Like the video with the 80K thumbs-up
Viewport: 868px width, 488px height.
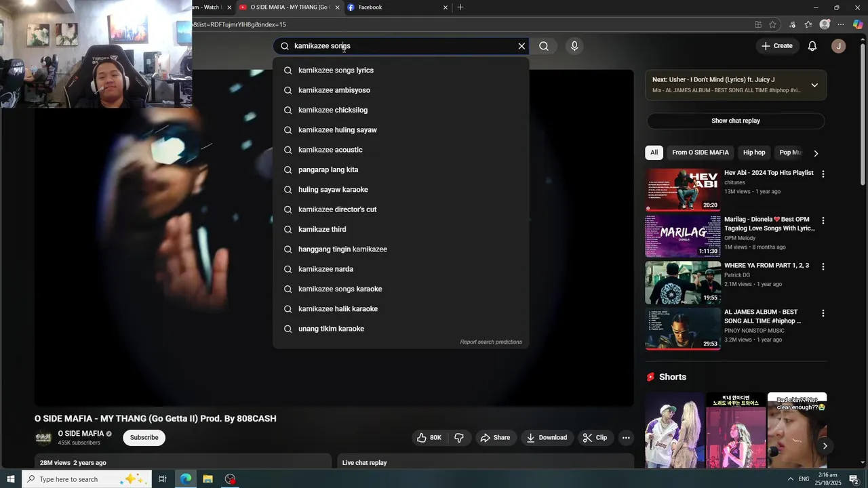coord(429,438)
